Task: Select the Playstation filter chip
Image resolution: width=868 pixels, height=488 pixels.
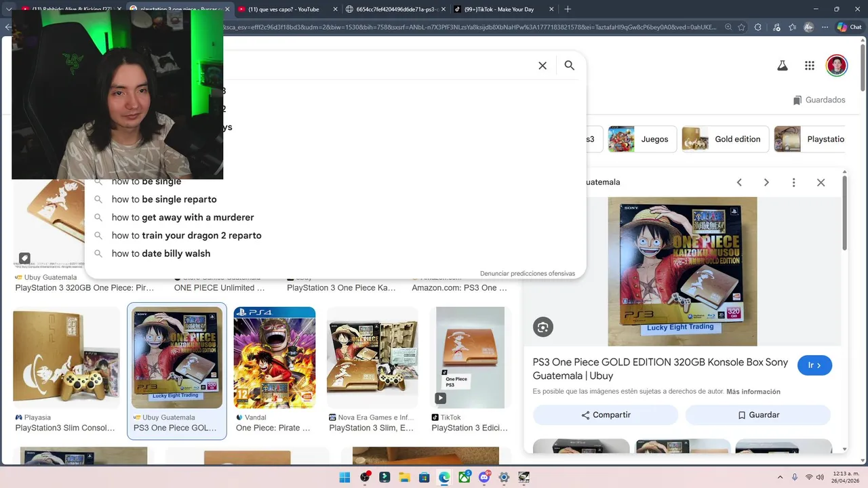Action: pos(810,139)
